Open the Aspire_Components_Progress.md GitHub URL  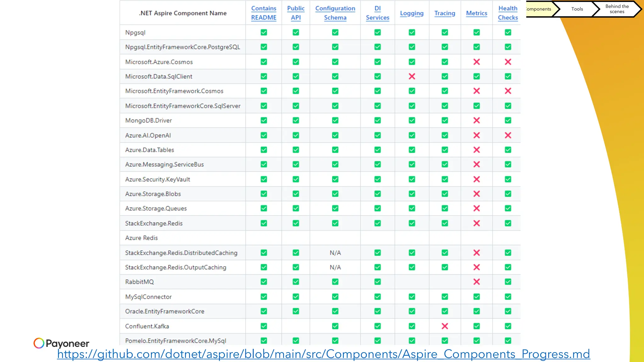coord(323,354)
